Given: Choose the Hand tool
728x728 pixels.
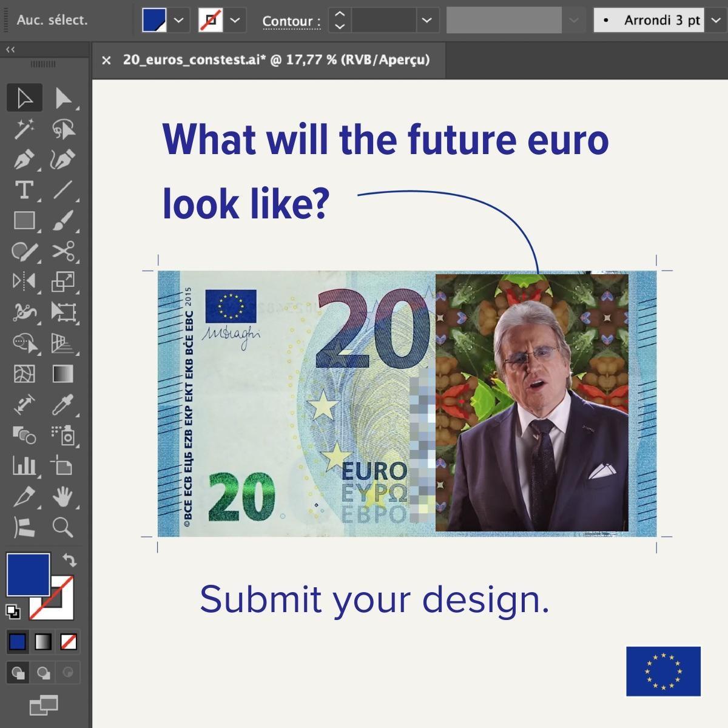Looking at the screenshot, I should coord(62,497).
